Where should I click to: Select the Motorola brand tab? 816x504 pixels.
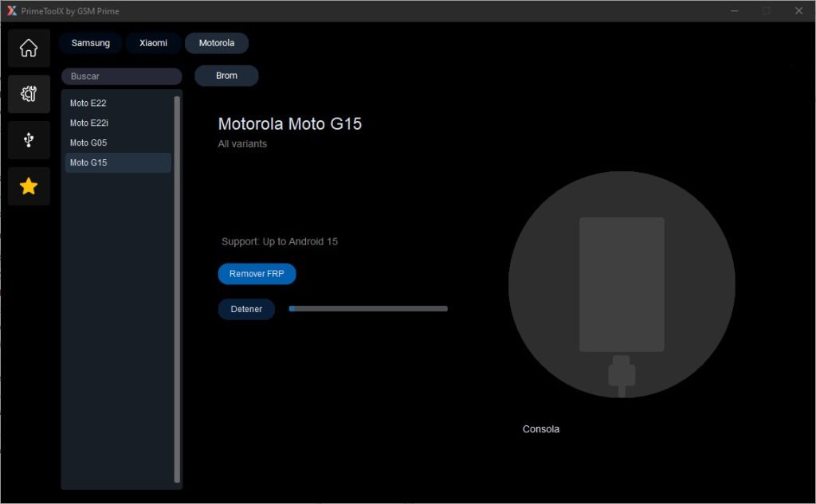click(217, 43)
